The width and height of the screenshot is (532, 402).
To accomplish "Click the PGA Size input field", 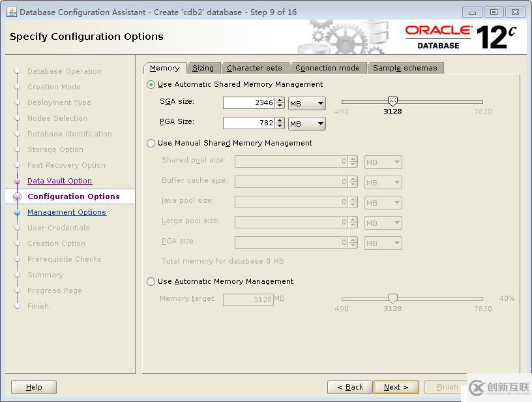I will [x=249, y=123].
